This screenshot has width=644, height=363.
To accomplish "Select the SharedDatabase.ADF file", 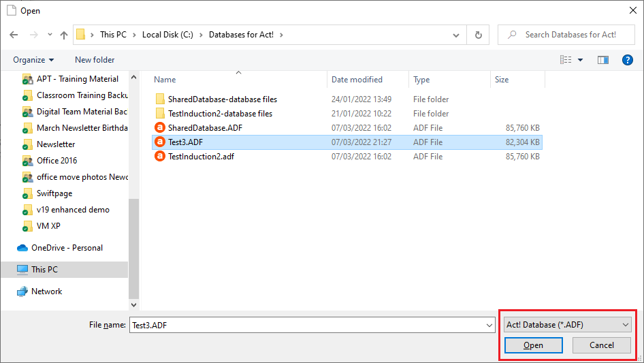I will (206, 128).
